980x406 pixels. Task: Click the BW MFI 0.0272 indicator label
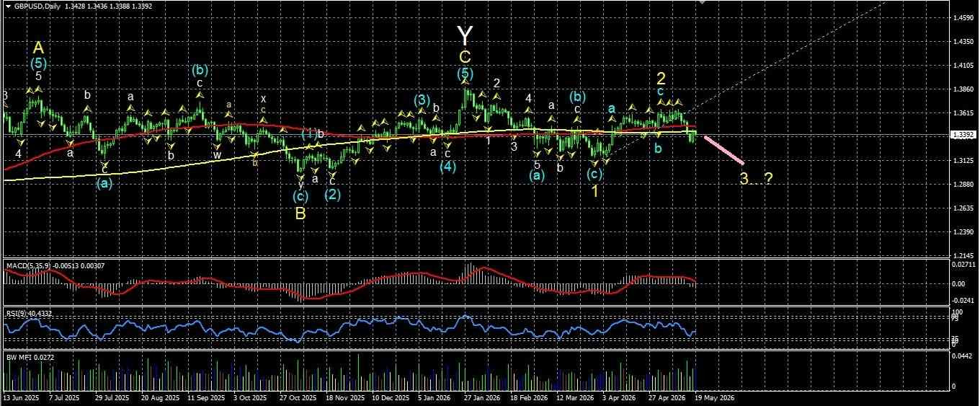(30, 356)
